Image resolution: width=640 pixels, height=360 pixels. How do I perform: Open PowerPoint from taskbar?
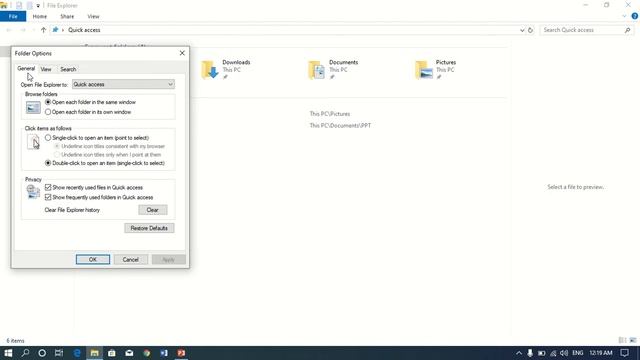(x=181, y=353)
